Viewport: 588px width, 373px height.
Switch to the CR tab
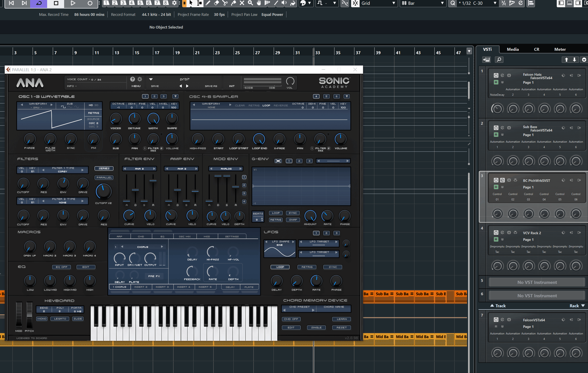[537, 49]
